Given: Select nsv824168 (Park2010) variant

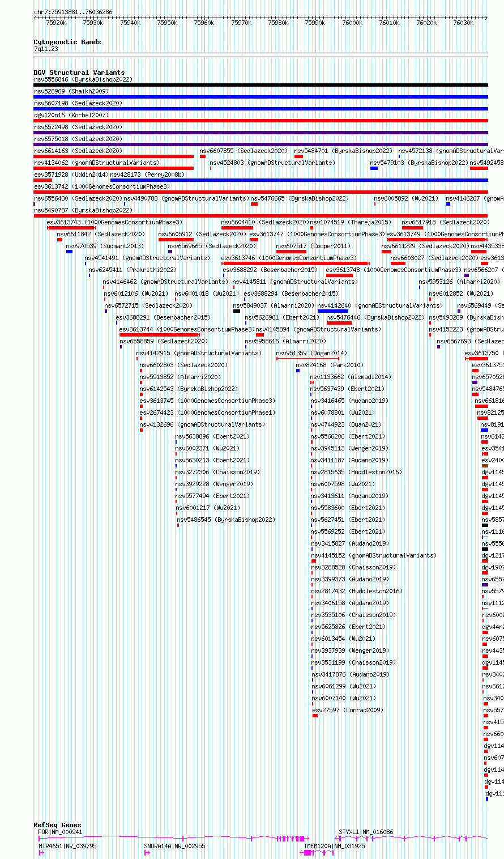Looking at the screenshot, I should coord(330,365).
